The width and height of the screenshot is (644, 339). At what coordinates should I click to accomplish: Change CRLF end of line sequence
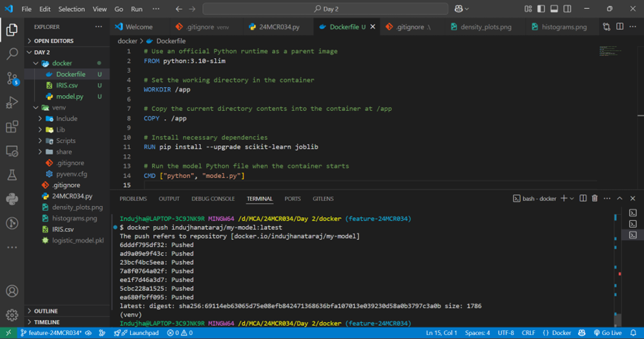tap(529, 333)
